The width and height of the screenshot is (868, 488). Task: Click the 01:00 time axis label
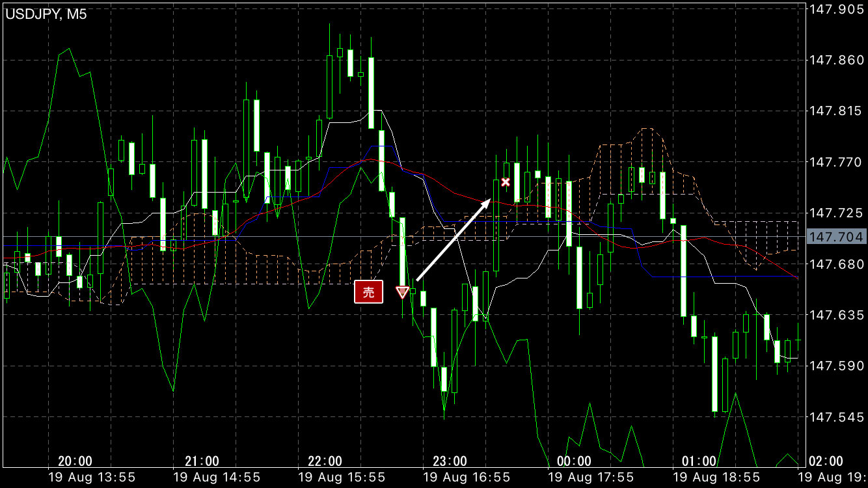[x=699, y=461]
